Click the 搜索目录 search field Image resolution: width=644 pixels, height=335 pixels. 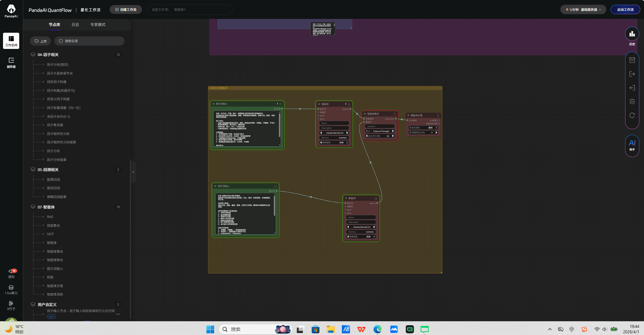click(89, 41)
